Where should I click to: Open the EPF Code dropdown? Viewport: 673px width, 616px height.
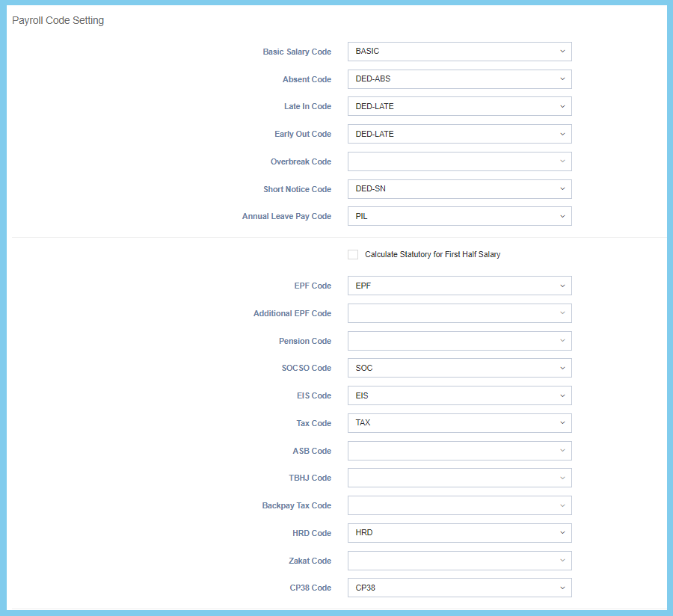459,286
